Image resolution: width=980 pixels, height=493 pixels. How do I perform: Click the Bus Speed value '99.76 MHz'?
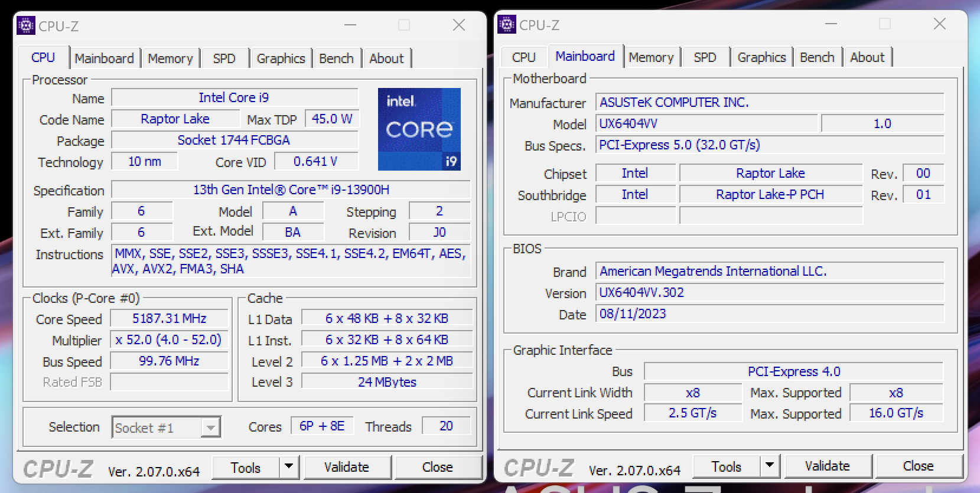(x=170, y=361)
